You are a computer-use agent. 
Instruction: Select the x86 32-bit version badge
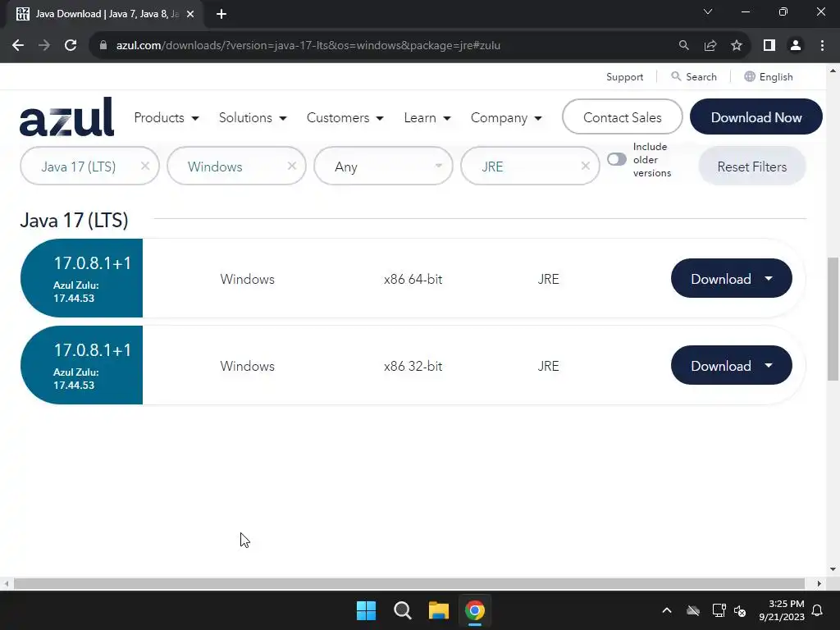coord(81,365)
